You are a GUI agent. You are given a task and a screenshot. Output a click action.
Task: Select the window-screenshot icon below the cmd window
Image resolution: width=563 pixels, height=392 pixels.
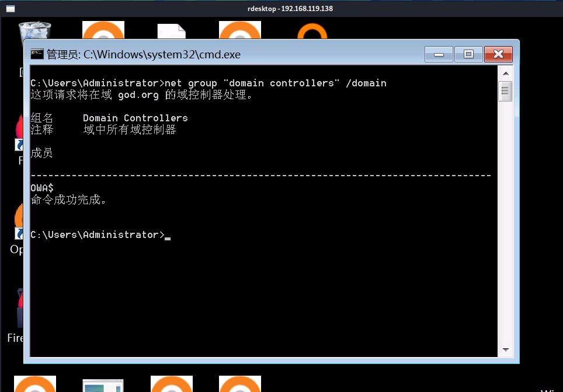click(x=103, y=386)
